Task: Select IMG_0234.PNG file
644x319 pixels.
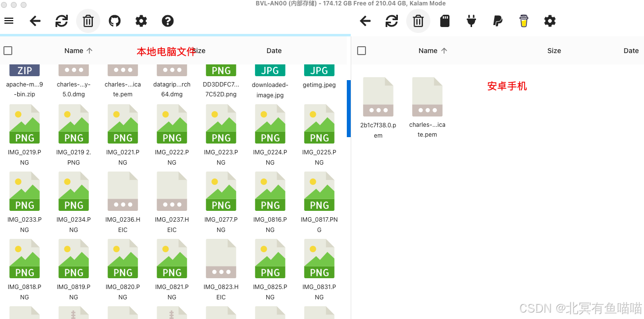Action: click(74, 192)
